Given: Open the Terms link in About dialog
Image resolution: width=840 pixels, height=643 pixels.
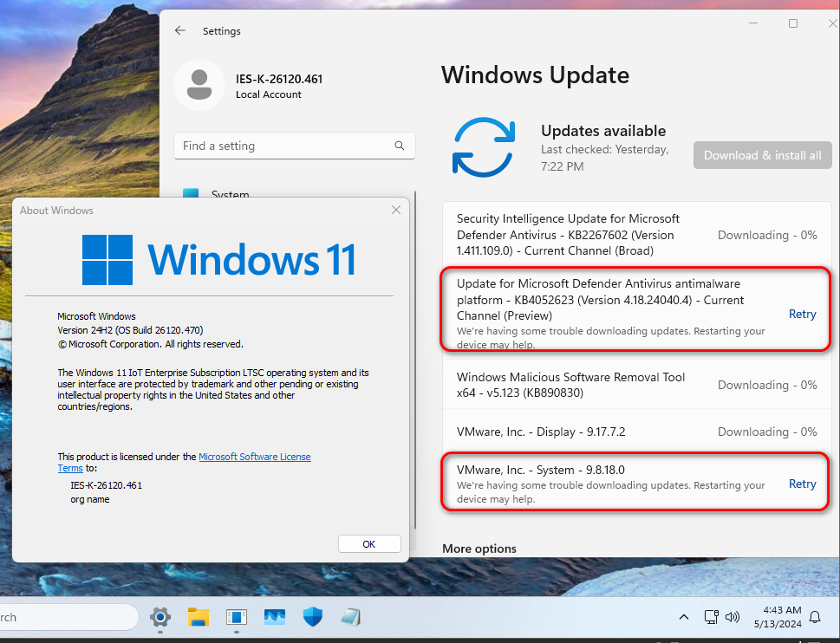Looking at the screenshot, I should pyautogui.click(x=70, y=468).
